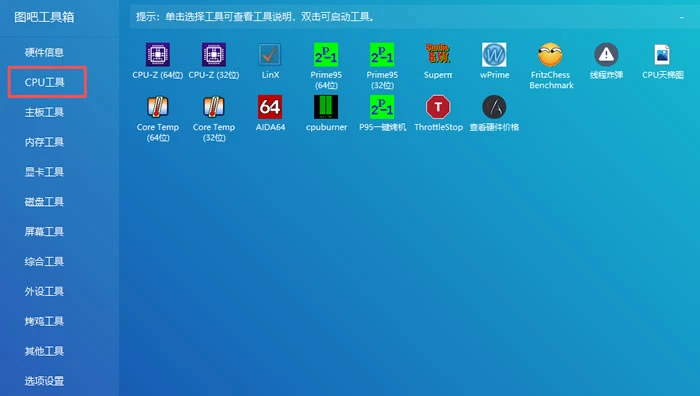Select the CPU-Z (64位) tool icon

[158, 54]
